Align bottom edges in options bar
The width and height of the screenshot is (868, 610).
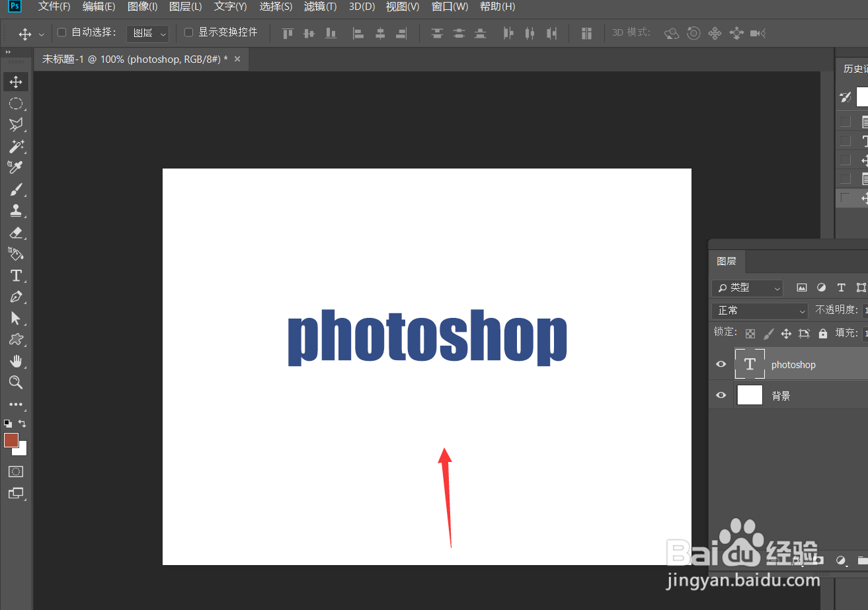(330, 33)
